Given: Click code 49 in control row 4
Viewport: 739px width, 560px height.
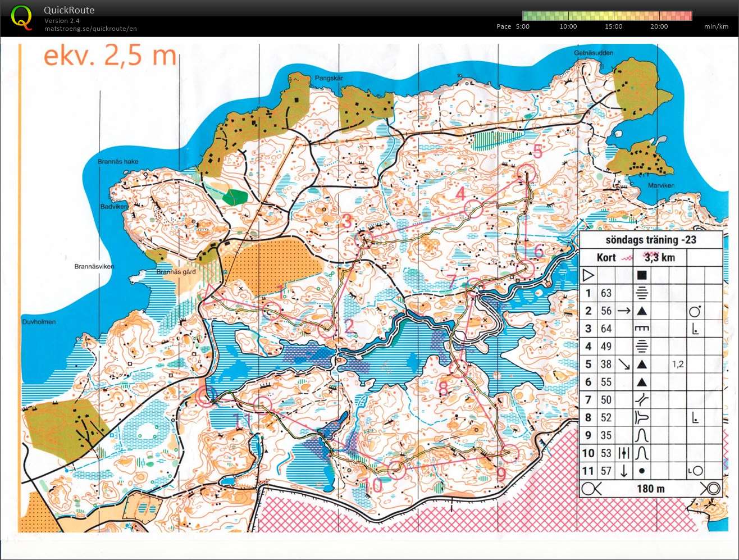Looking at the screenshot, I should [606, 347].
